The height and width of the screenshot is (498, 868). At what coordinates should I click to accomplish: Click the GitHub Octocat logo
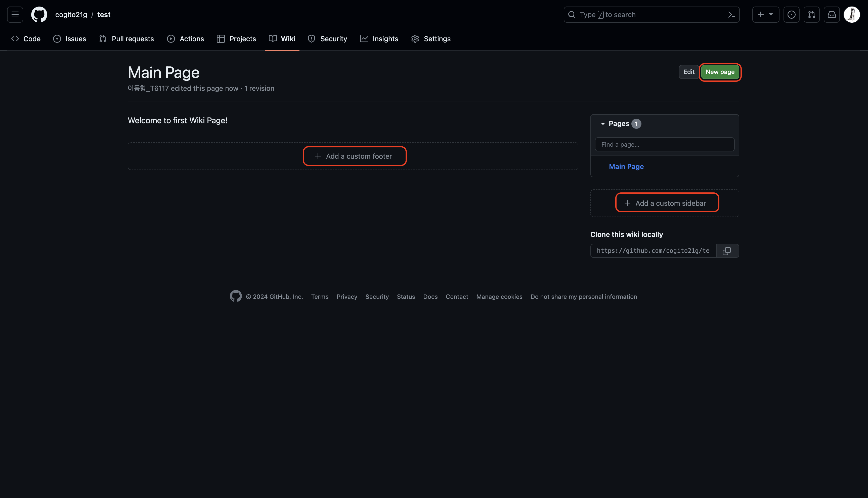click(39, 15)
